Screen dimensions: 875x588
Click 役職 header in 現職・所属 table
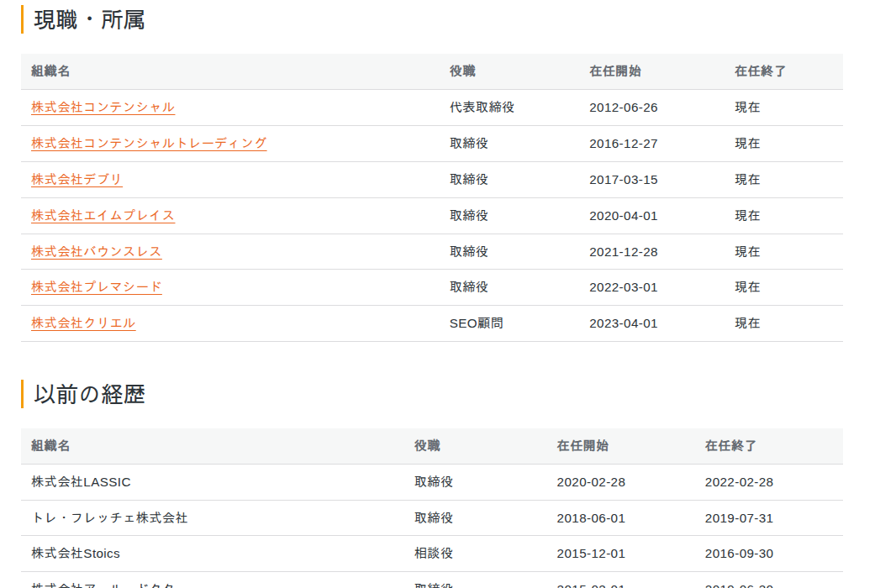pos(462,71)
